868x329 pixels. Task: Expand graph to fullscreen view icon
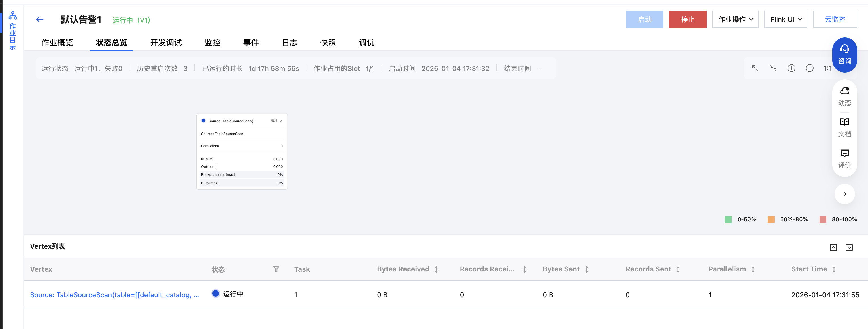(755, 68)
